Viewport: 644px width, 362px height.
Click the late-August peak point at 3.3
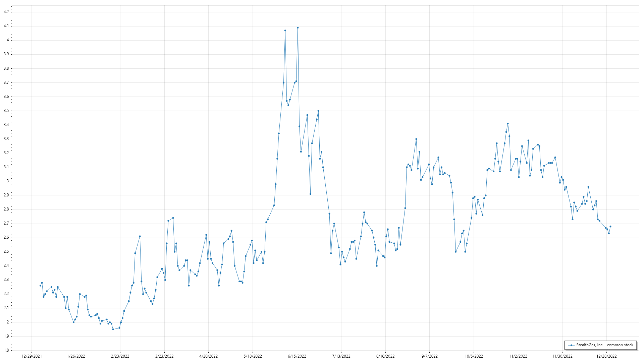pyautogui.click(x=416, y=139)
